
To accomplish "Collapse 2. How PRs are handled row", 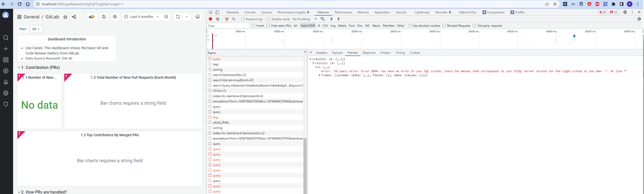I will coord(42,192).
